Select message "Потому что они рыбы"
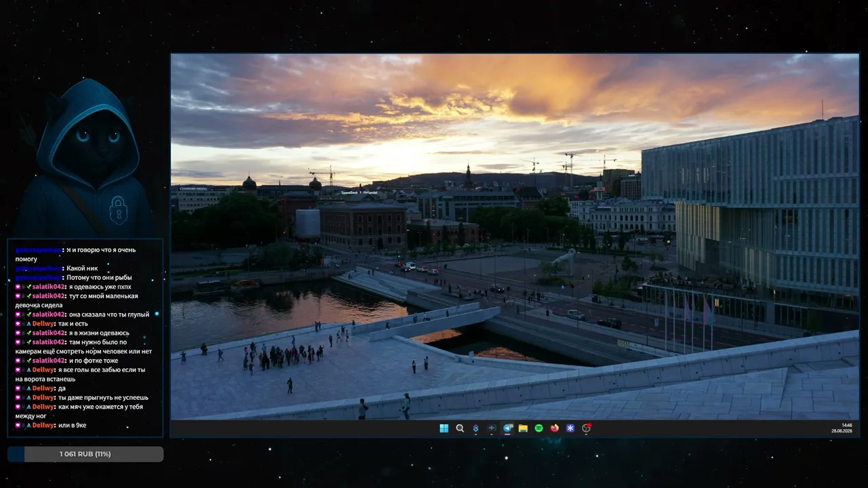The height and width of the screenshot is (488, 868). (x=99, y=277)
